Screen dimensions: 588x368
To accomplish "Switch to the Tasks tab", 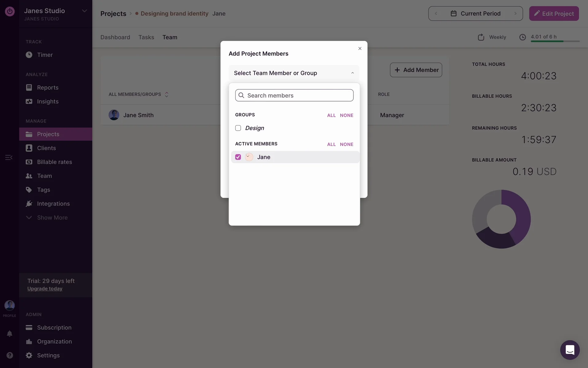I will pyautogui.click(x=146, y=37).
